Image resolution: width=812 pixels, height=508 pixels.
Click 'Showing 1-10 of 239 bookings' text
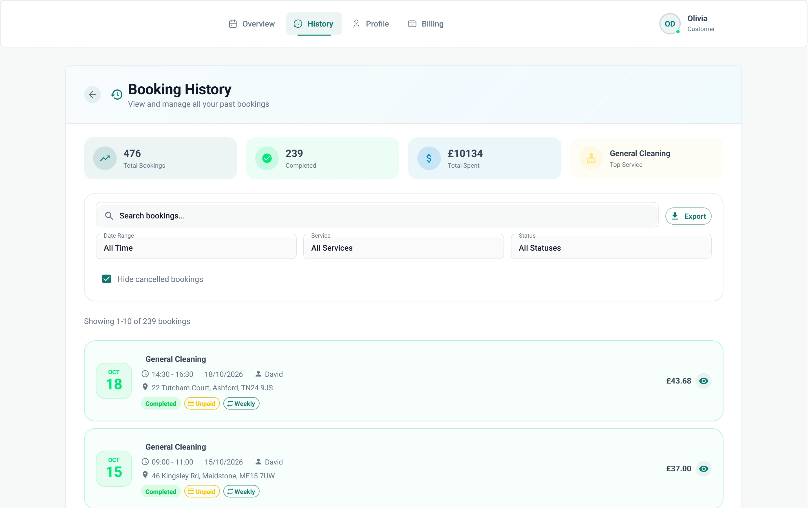[137, 321]
